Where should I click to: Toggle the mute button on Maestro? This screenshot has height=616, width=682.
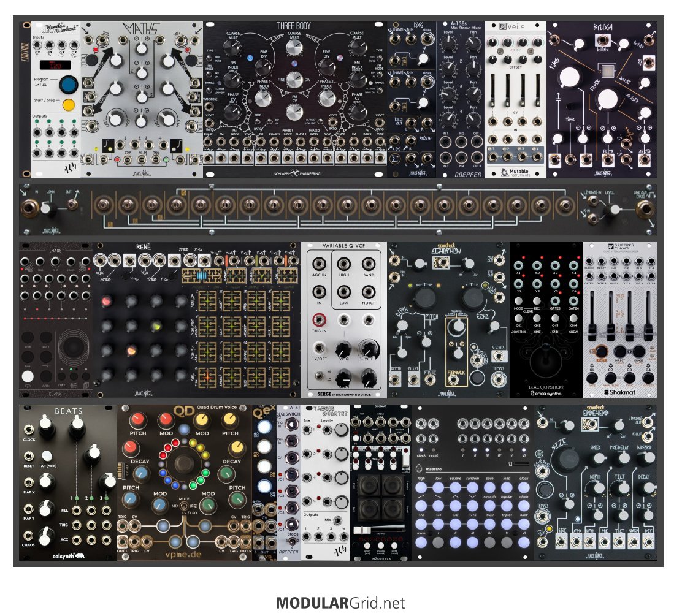(421, 542)
